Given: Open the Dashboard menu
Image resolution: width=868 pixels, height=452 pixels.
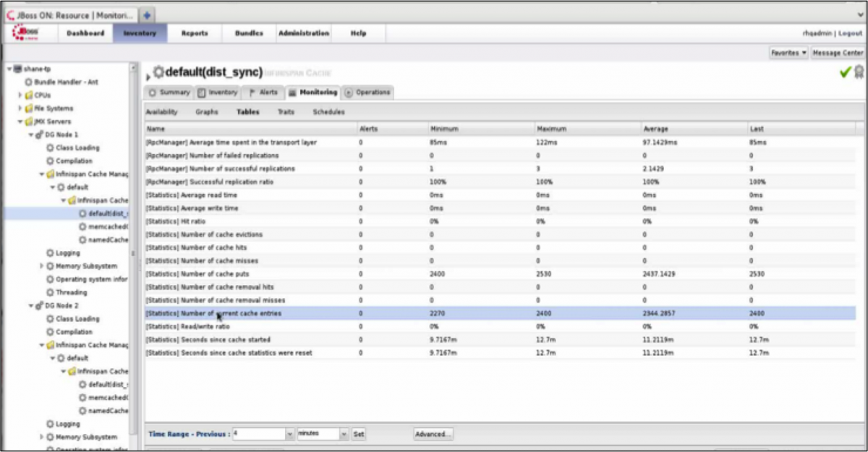Looking at the screenshot, I should 85,33.
